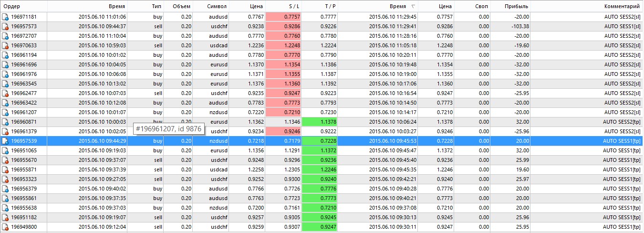Screen dimensions: 644x233
Task: Click the order icon for 196955871
Action: pyautogui.click(x=5, y=169)
